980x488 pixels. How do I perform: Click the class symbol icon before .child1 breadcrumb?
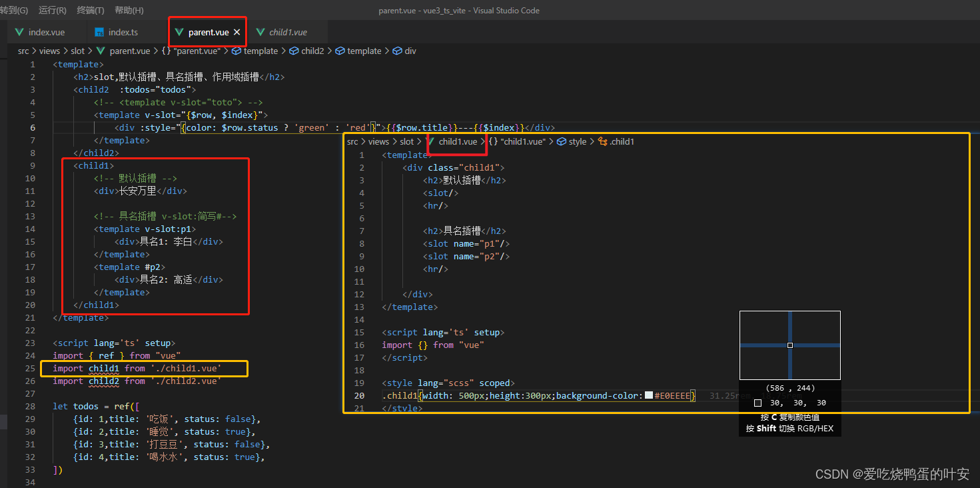tap(603, 141)
